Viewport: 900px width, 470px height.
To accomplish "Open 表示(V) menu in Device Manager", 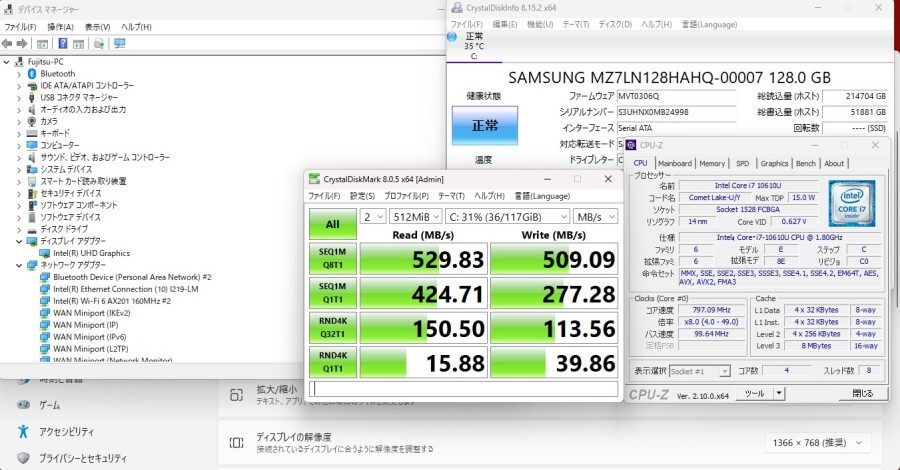I will point(98,27).
